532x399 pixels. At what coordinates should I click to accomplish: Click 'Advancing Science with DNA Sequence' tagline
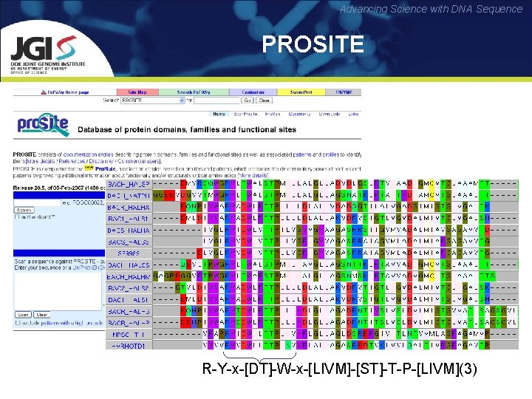(x=431, y=9)
